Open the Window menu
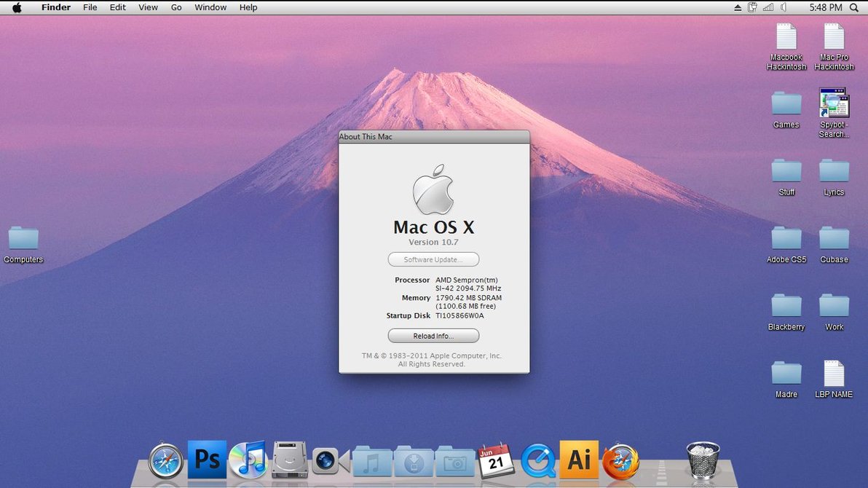Viewport: 868px width, 488px height. pyautogui.click(x=210, y=7)
